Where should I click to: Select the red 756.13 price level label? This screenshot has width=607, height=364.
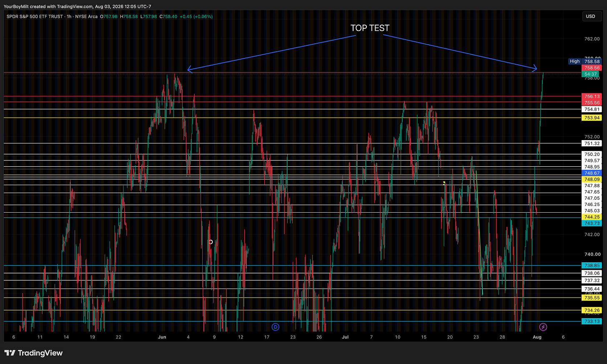[592, 96]
